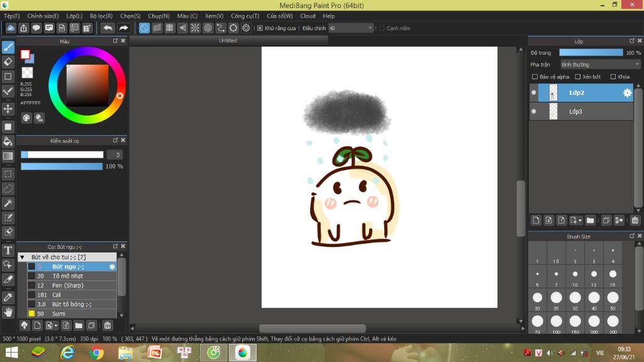
Task: Select the Lớp3 layer
Action: tap(581, 112)
